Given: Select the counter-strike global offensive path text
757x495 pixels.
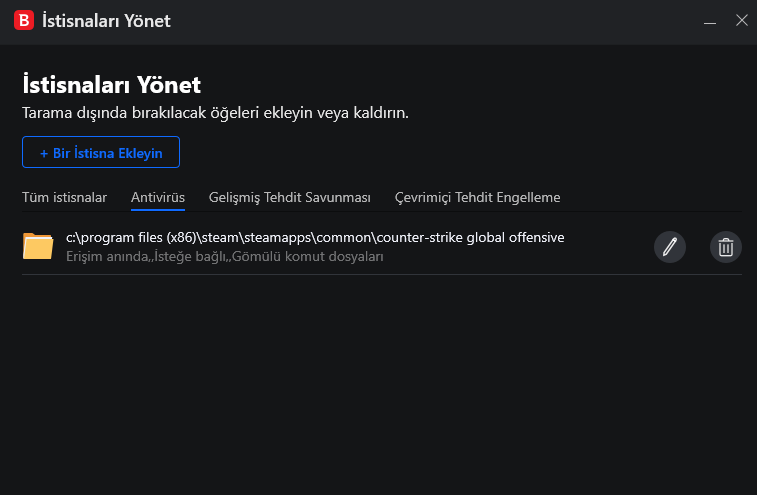Looking at the screenshot, I should point(315,237).
